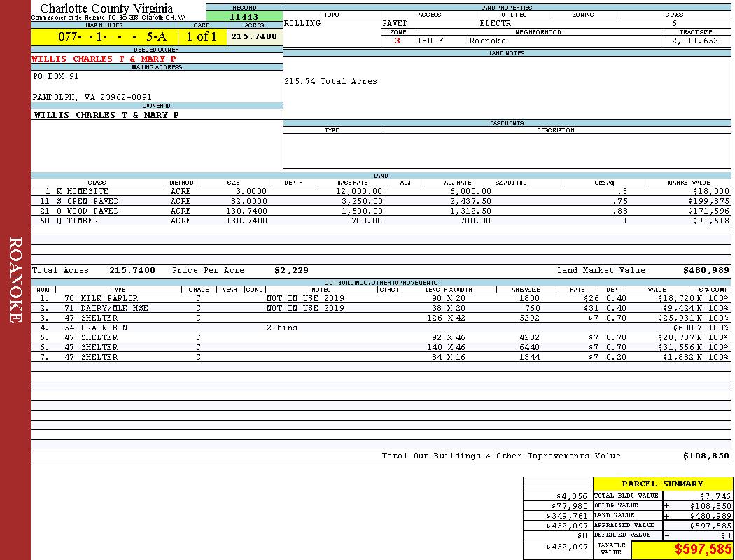Click DAIRY/MLK HSE 'NOT IN USE 2019' note
The image size is (735, 560).
(x=305, y=308)
